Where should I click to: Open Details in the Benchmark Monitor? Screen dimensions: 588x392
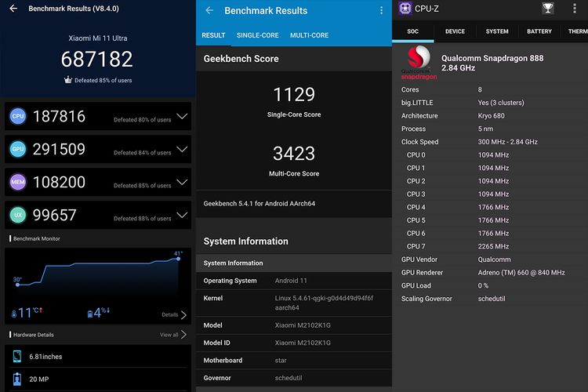(174, 314)
